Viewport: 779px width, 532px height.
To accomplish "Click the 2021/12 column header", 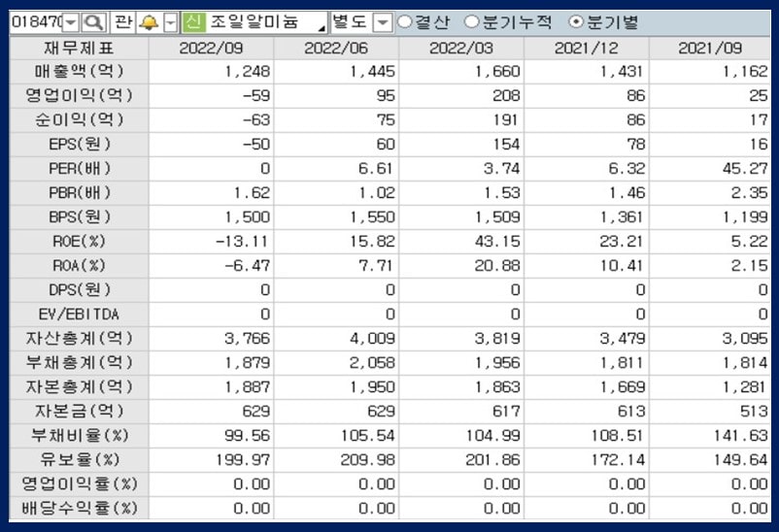I will [587, 49].
